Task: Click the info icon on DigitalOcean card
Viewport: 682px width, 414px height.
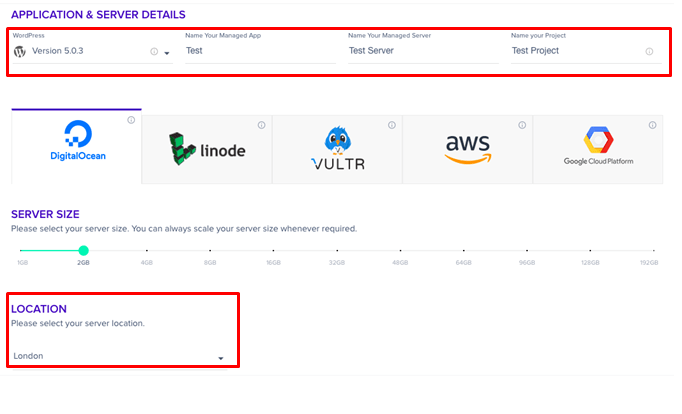Action: (x=131, y=120)
